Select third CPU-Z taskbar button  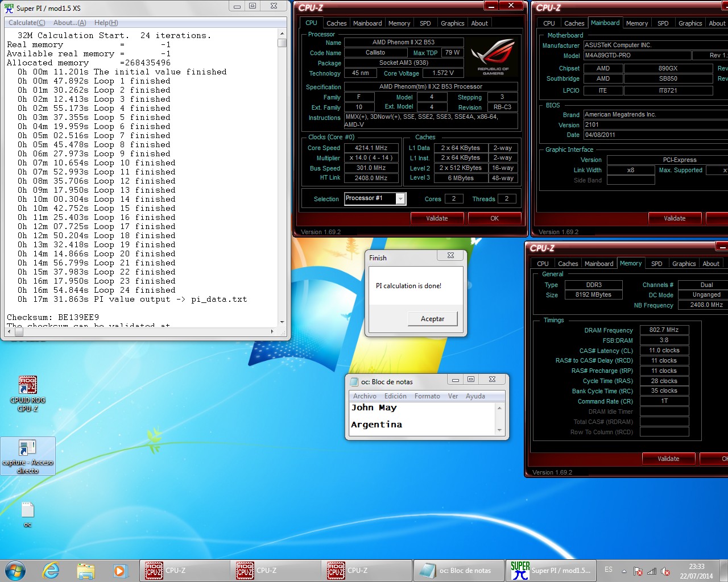[x=367, y=571]
